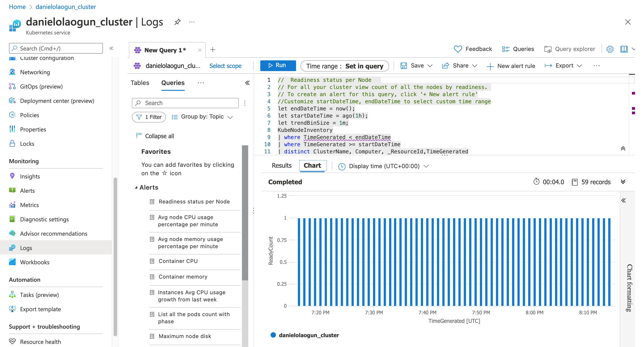The image size is (644, 347).
Task: Close the New Query 1 tab
Action: point(200,50)
